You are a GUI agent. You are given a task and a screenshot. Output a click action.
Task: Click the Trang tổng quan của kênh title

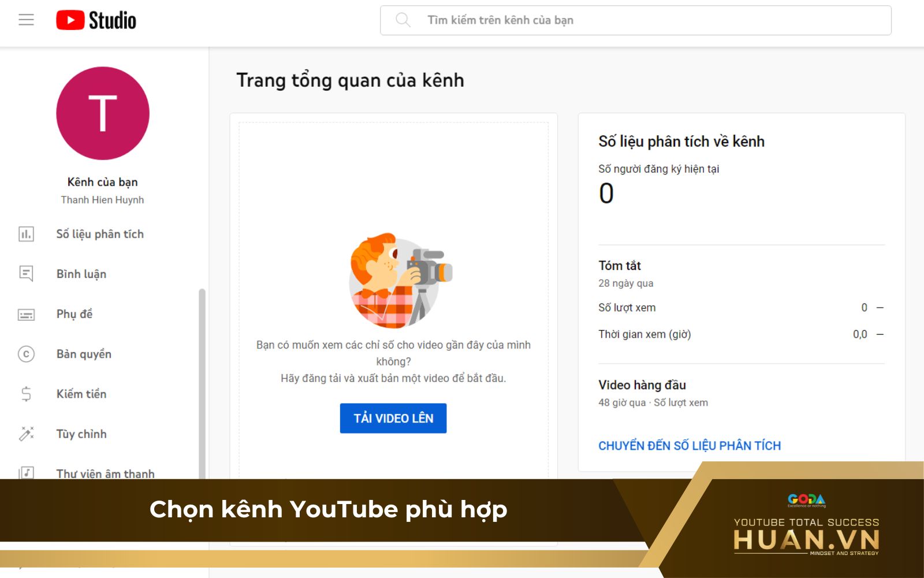coord(350,80)
